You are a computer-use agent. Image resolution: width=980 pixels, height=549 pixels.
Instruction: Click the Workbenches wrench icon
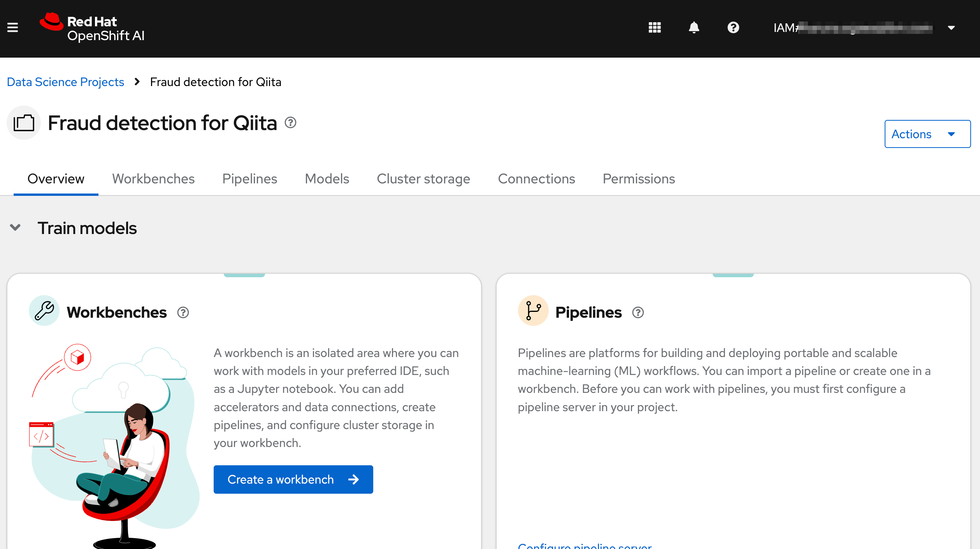point(44,311)
